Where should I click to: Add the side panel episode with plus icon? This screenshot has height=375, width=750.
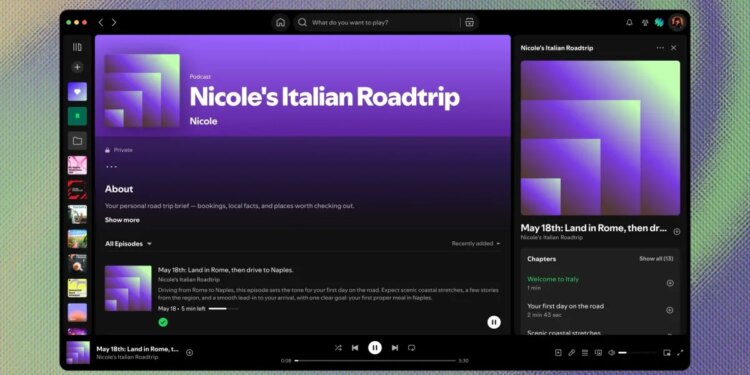point(676,232)
